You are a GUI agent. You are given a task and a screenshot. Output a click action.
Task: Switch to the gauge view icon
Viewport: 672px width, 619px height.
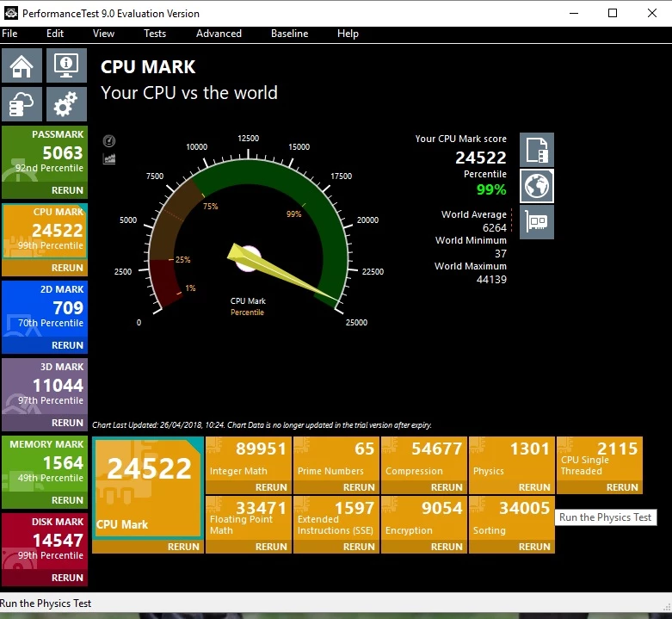click(x=109, y=140)
